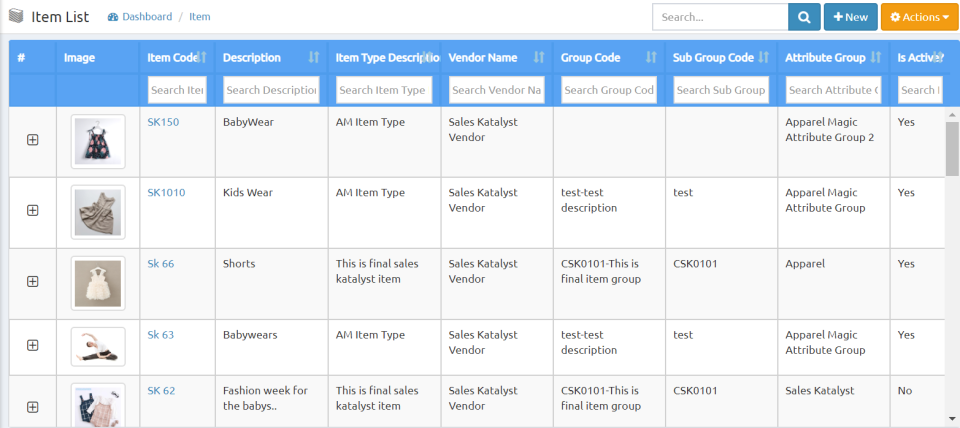The height and width of the screenshot is (428, 960).
Task: Sort by Vendor Name column arrows
Action: 539,58
